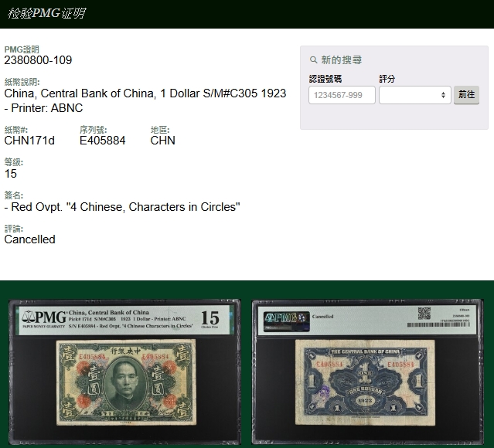Click the Cancelled comment text
The image size is (494, 448).
click(x=29, y=239)
